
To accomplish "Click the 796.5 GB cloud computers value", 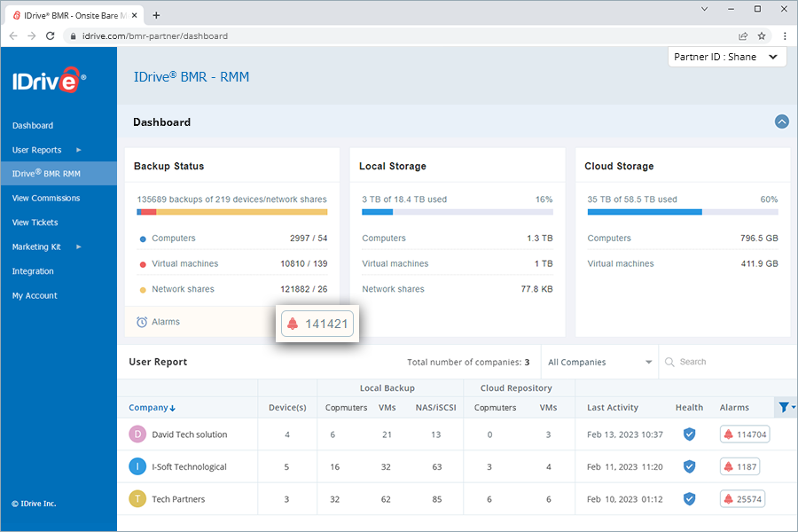I will click(x=759, y=238).
